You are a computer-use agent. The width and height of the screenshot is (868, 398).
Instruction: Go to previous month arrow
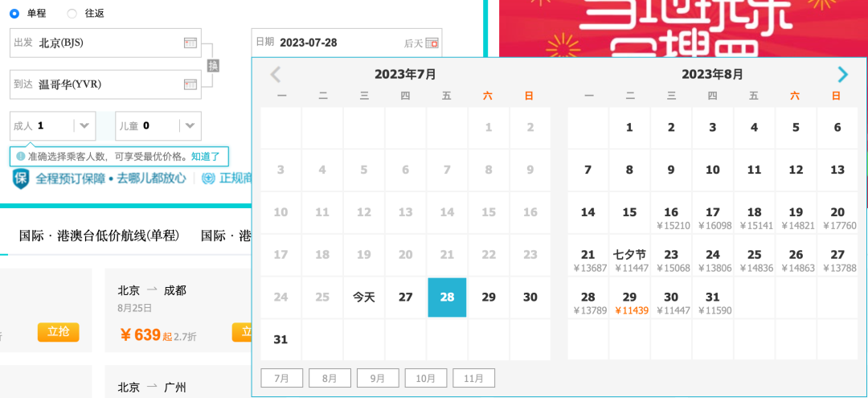coord(275,74)
